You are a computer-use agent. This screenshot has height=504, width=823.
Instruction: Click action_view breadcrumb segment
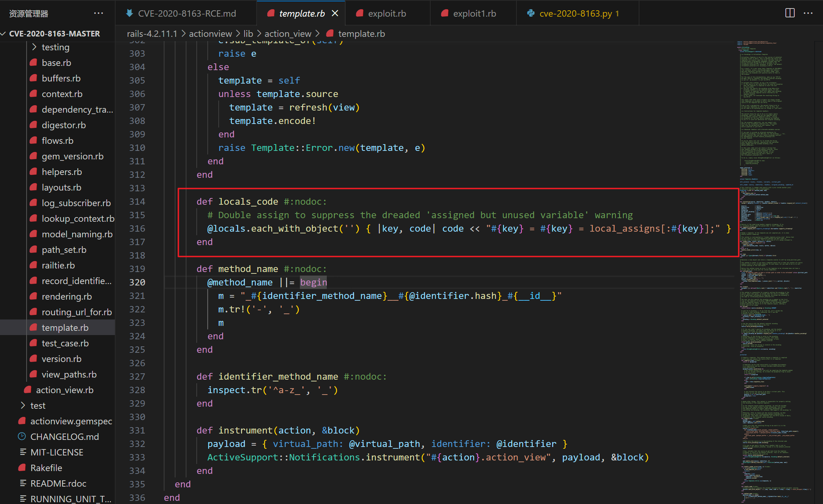[x=287, y=34]
